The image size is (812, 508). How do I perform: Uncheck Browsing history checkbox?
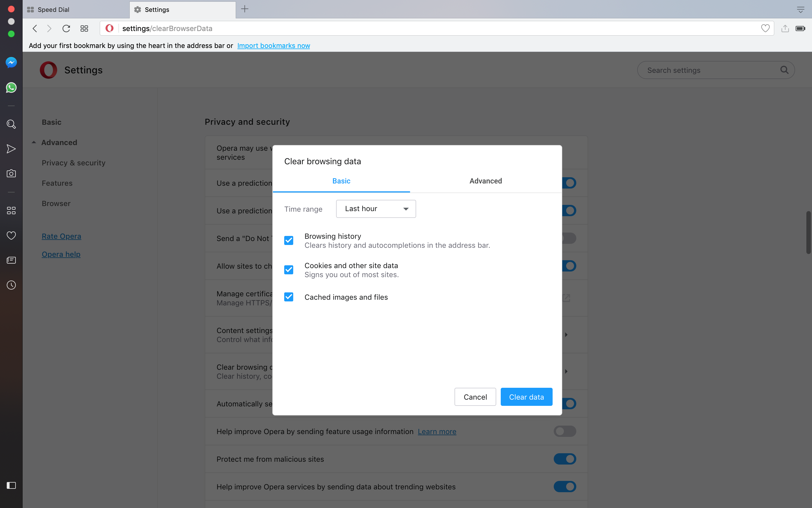tap(288, 240)
